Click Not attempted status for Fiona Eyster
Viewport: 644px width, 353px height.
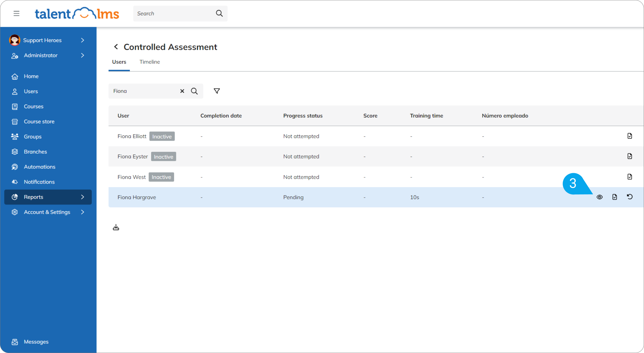point(301,157)
